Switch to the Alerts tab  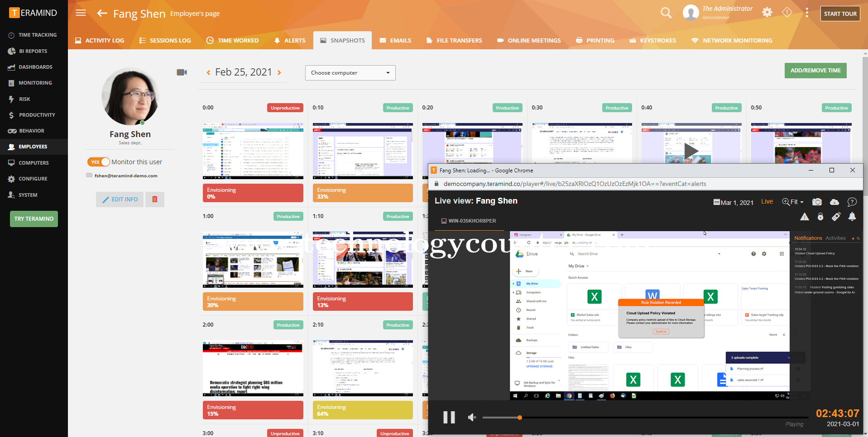coord(290,40)
